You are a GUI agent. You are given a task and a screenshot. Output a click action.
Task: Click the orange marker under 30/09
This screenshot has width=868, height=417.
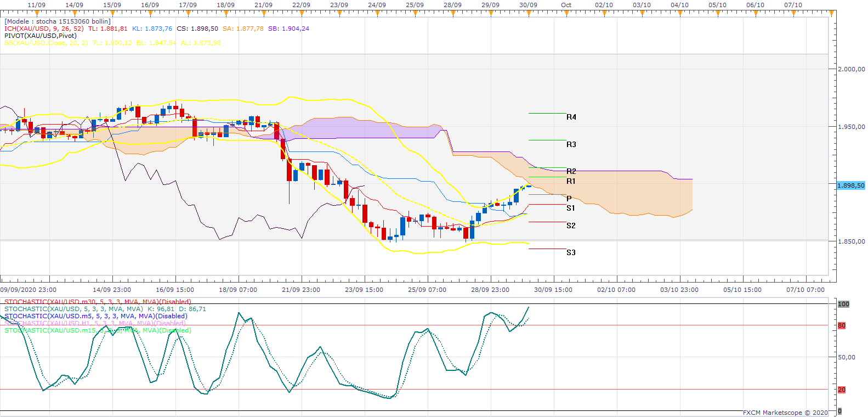tap(528, 13)
